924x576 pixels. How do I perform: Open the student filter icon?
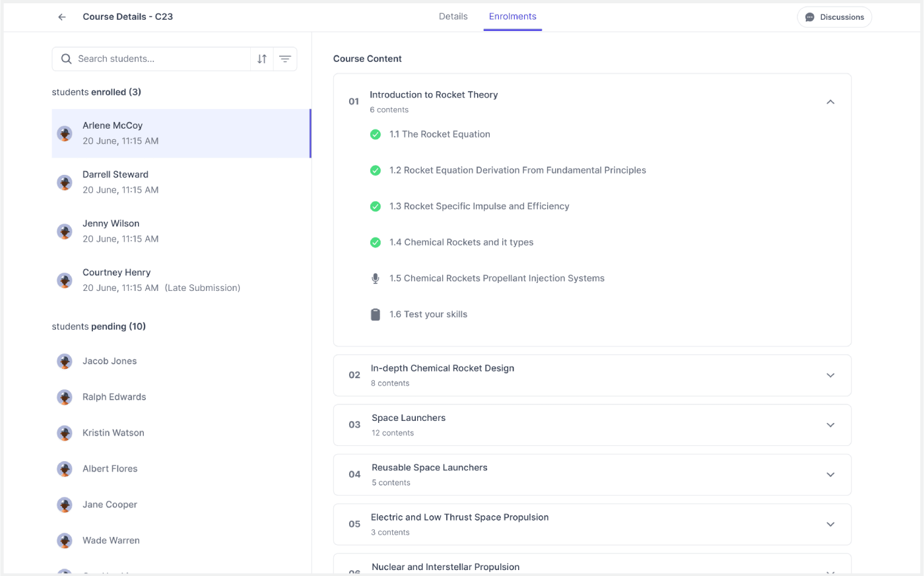click(x=285, y=59)
